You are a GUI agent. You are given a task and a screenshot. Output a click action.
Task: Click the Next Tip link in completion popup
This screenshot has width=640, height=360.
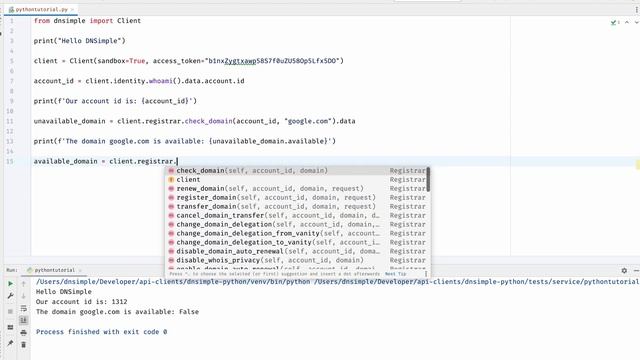click(396, 274)
